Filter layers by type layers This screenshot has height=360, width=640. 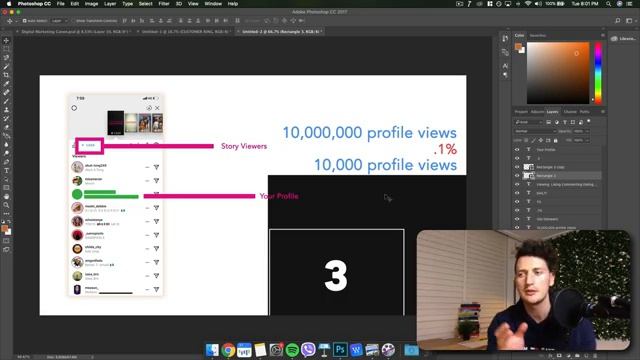click(x=564, y=122)
